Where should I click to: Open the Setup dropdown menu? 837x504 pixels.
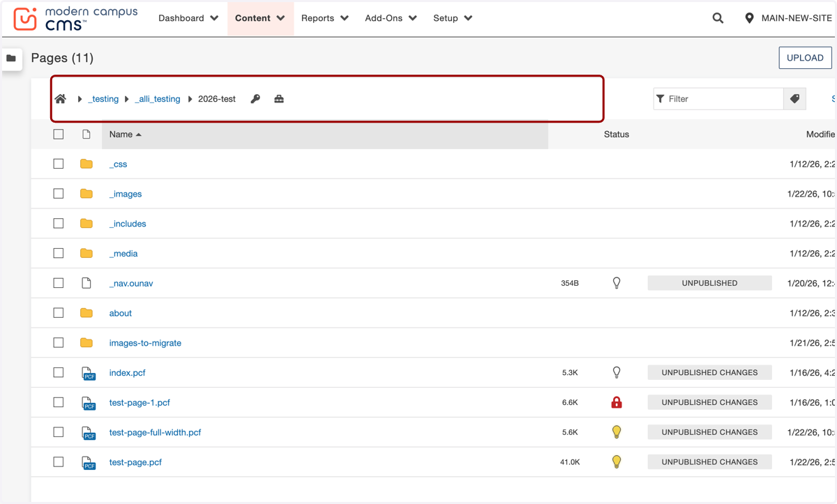pos(453,18)
